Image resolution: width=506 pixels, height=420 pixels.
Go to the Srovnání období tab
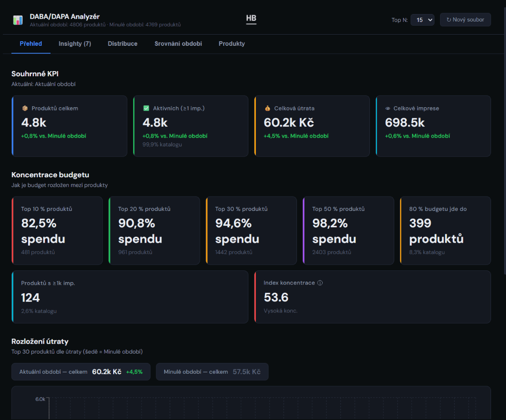click(178, 43)
